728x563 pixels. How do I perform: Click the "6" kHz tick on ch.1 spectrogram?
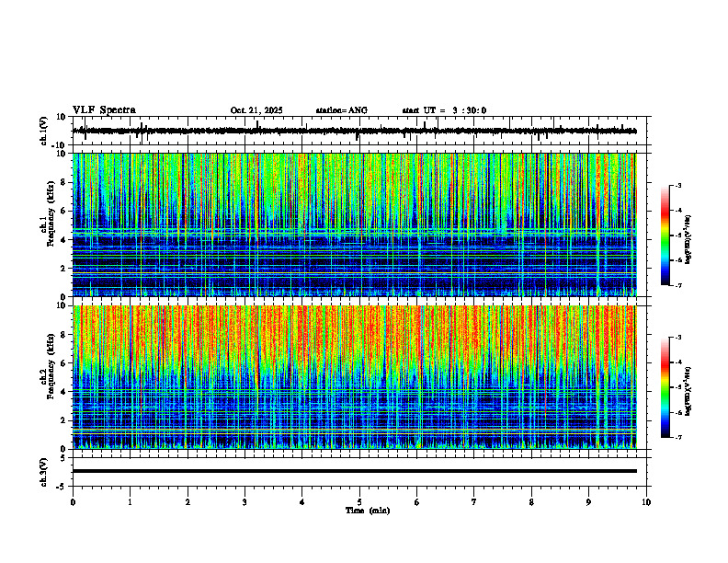tap(64, 212)
